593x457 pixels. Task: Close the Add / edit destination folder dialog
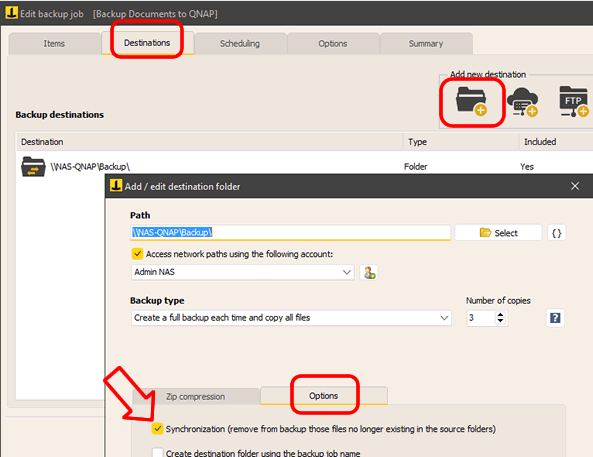click(575, 186)
